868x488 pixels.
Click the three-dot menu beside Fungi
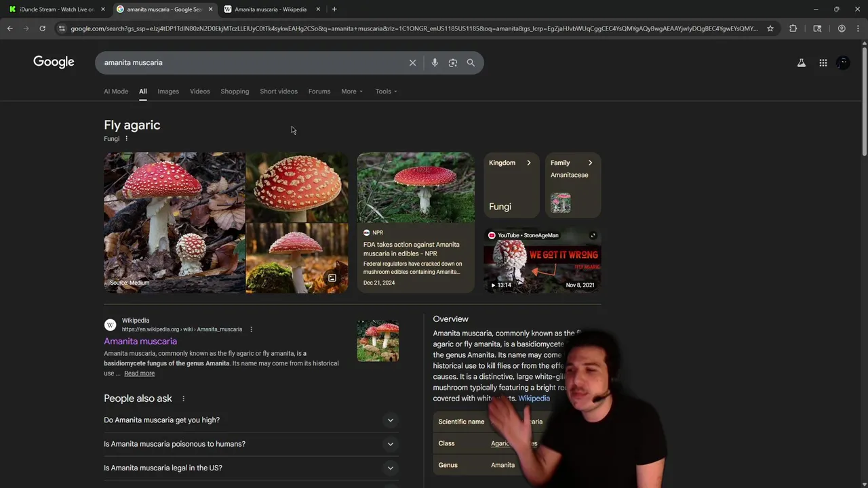[126, 139]
